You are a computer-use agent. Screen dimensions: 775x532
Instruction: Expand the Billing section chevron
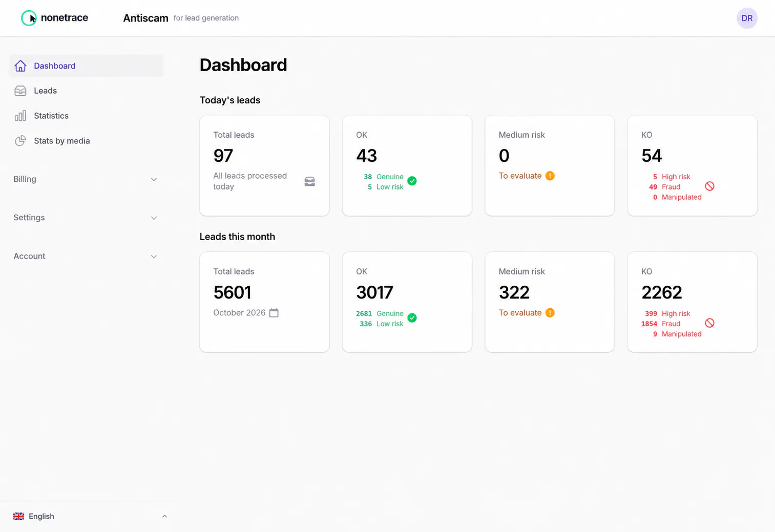(154, 179)
